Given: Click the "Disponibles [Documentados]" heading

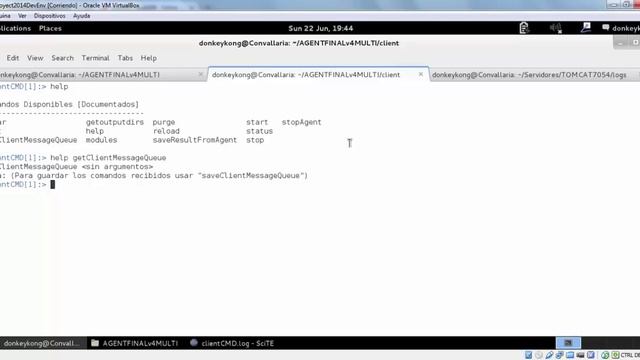Looking at the screenshot, I should coord(81,104).
